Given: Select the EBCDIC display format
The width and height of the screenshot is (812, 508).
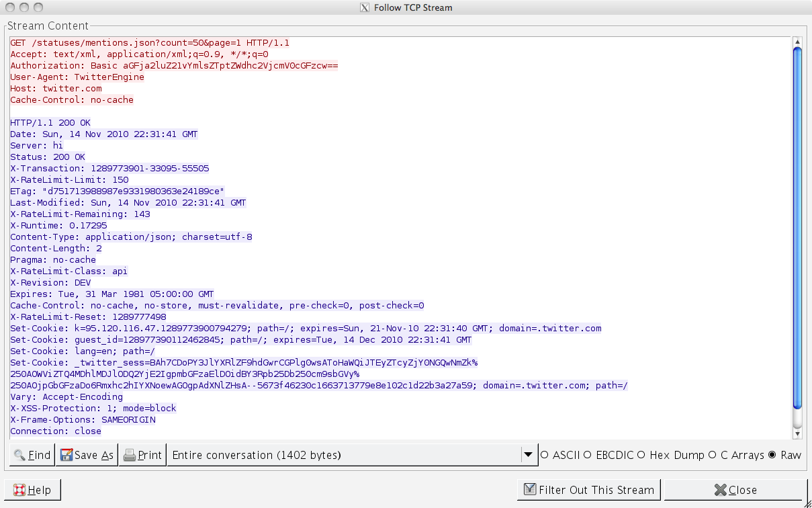Looking at the screenshot, I should [x=608, y=455].
